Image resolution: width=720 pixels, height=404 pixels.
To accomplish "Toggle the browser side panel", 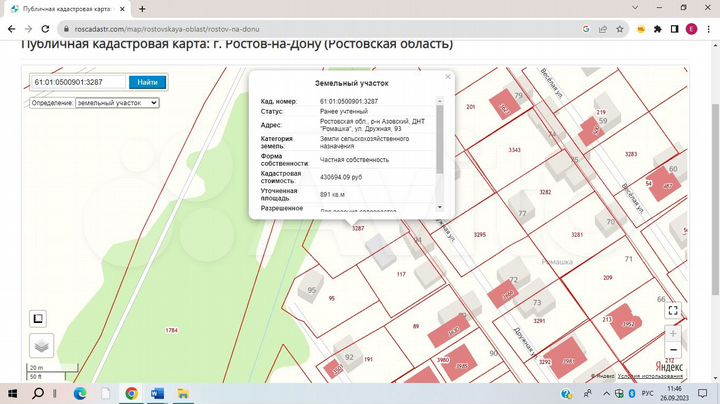I will point(674,29).
